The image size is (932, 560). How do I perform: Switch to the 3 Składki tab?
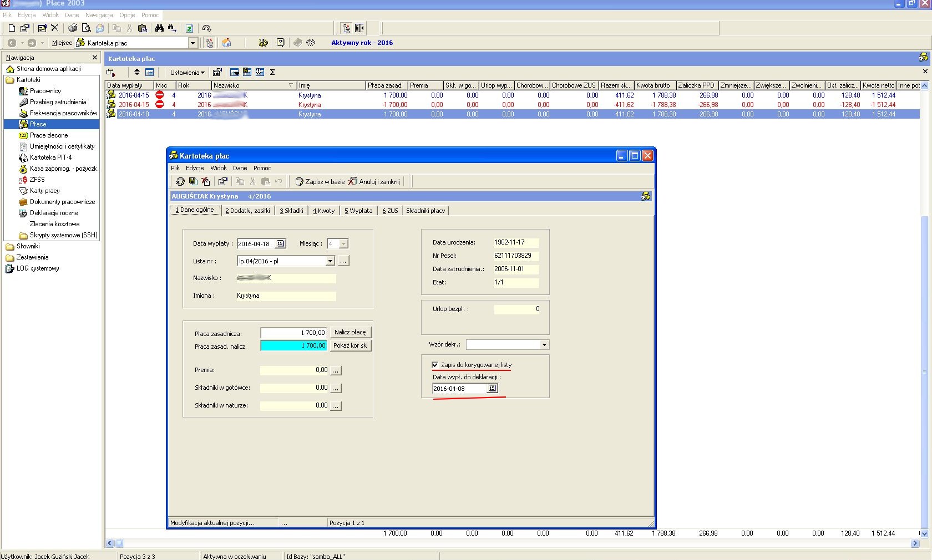[291, 211]
